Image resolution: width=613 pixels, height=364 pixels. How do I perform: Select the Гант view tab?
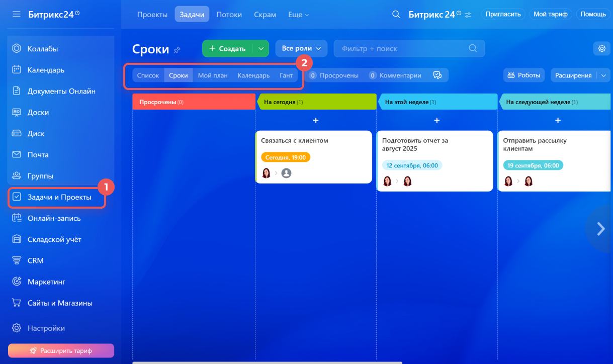tap(286, 75)
